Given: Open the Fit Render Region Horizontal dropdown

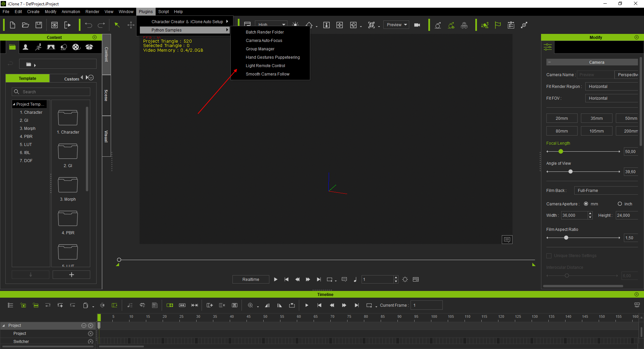Looking at the screenshot, I should click(612, 86).
